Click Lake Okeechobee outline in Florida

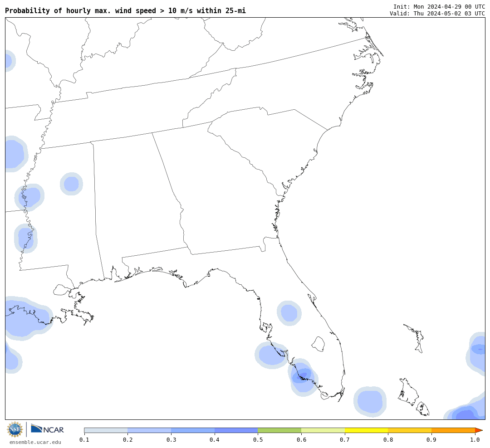(x=318, y=344)
